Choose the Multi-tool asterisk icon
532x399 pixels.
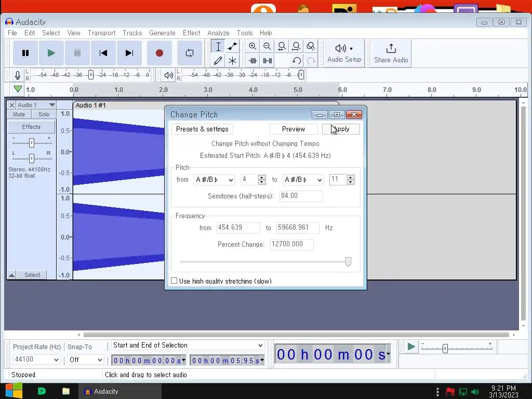click(232, 61)
